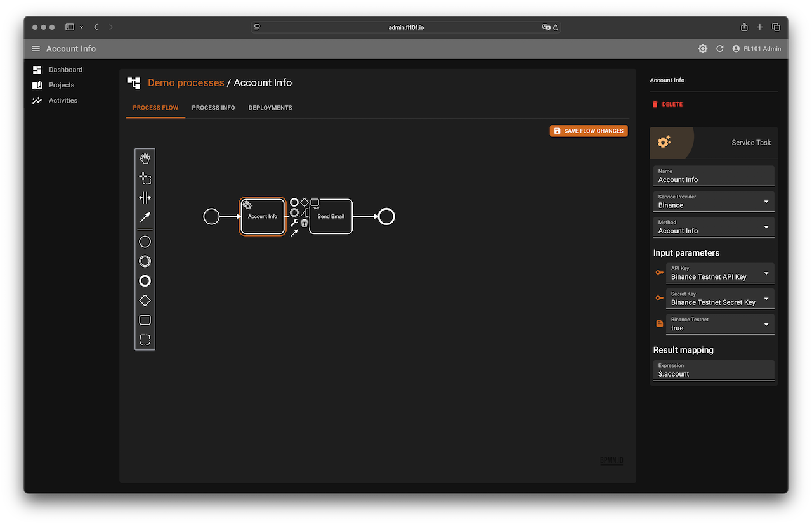Screen dimensions: 812x525
Task: Toggle the hamburger sidebar menu
Action: pyautogui.click(x=36, y=49)
